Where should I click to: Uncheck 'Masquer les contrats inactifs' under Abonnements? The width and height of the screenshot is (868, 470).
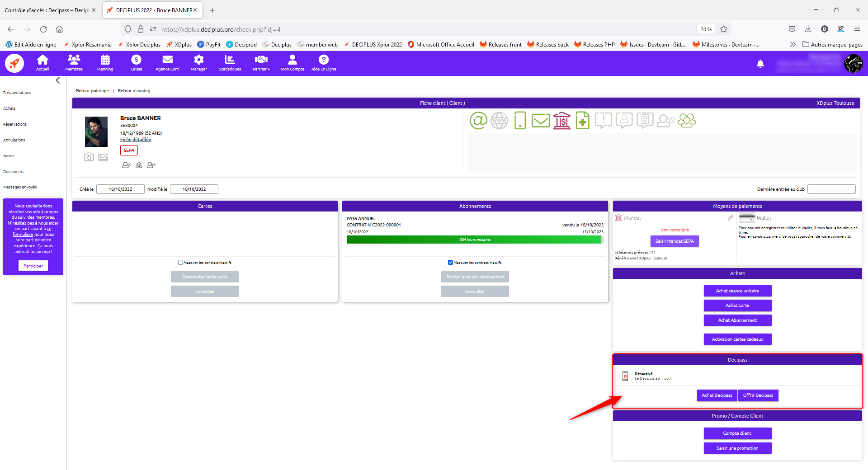(x=450, y=263)
